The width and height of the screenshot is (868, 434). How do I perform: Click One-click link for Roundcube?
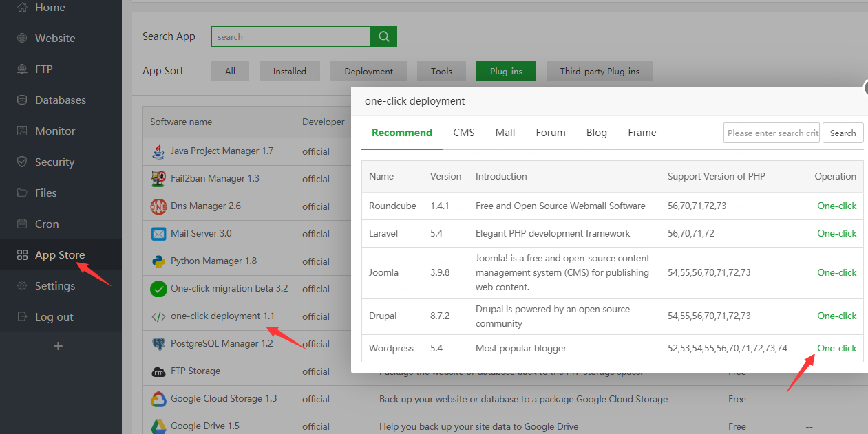(x=836, y=206)
